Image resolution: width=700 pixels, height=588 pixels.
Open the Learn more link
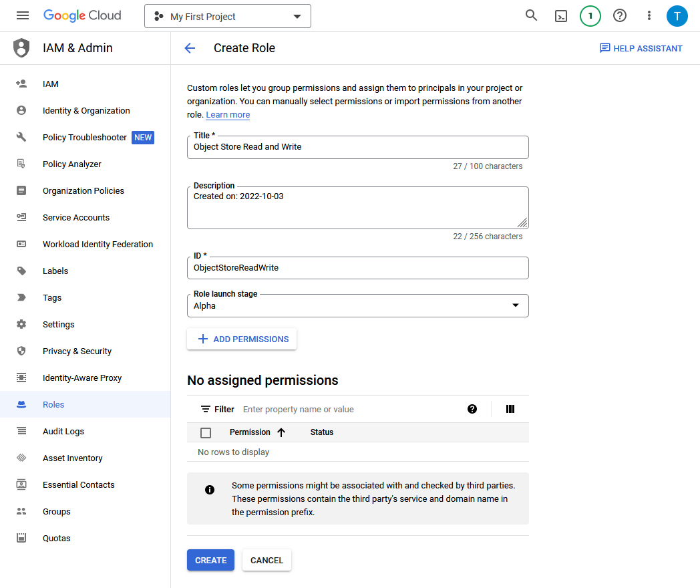coord(227,114)
